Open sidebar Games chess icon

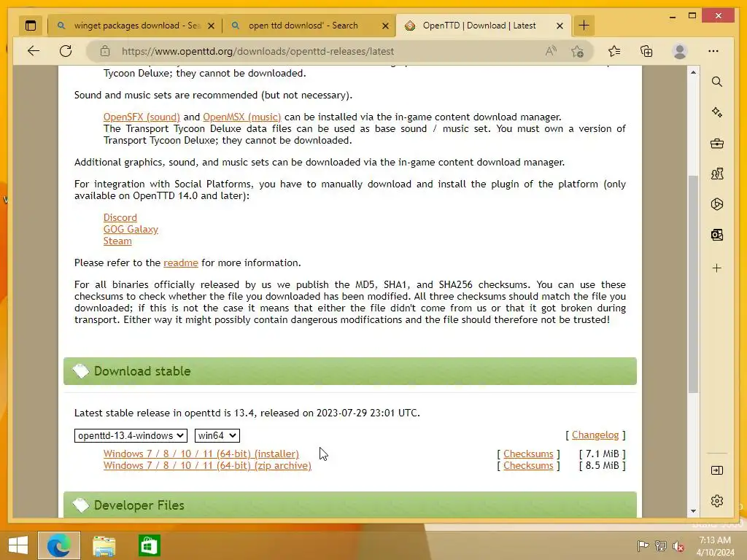[x=717, y=174]
